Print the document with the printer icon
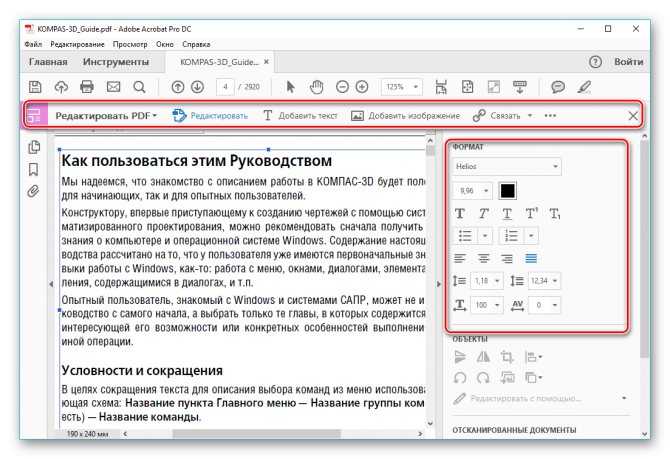Screen dimensions: 670x459 tap(87, 87)
